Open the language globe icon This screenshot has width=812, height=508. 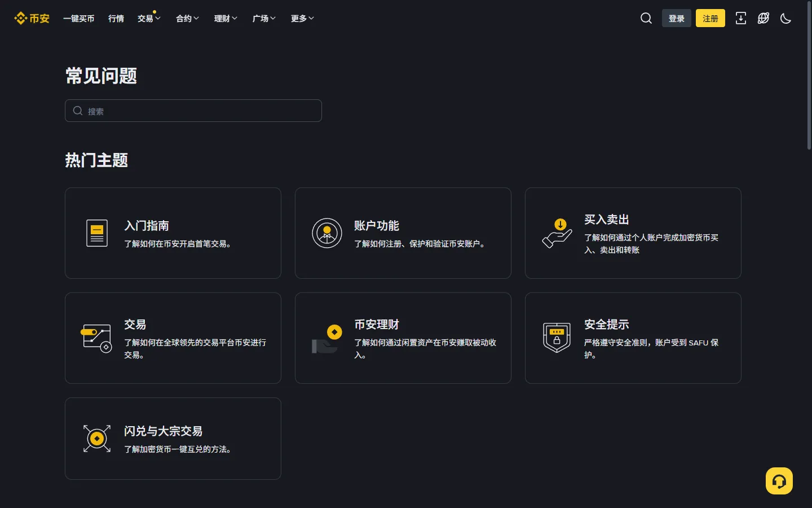pos(764,19)
